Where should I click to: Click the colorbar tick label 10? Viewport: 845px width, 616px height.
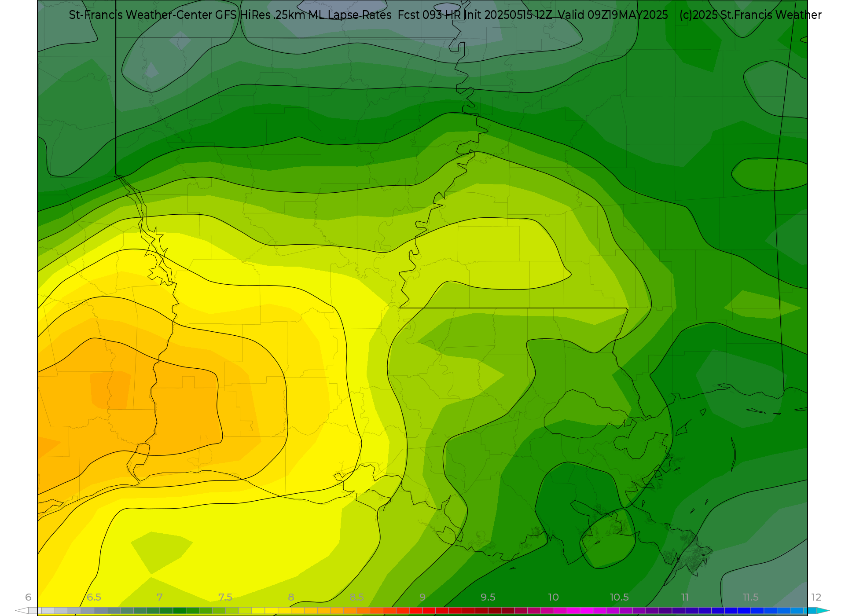(553, 597)
